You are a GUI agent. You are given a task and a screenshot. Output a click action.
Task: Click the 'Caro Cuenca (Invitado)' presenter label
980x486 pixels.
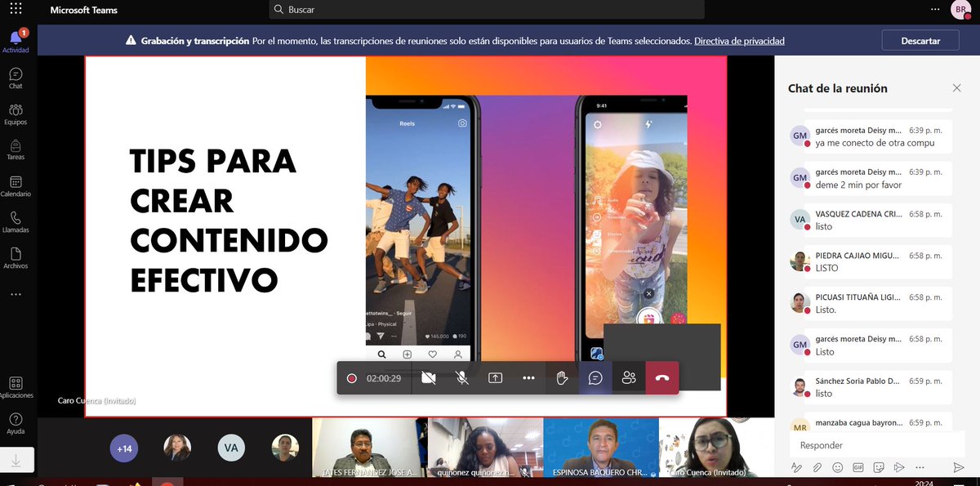96,401
